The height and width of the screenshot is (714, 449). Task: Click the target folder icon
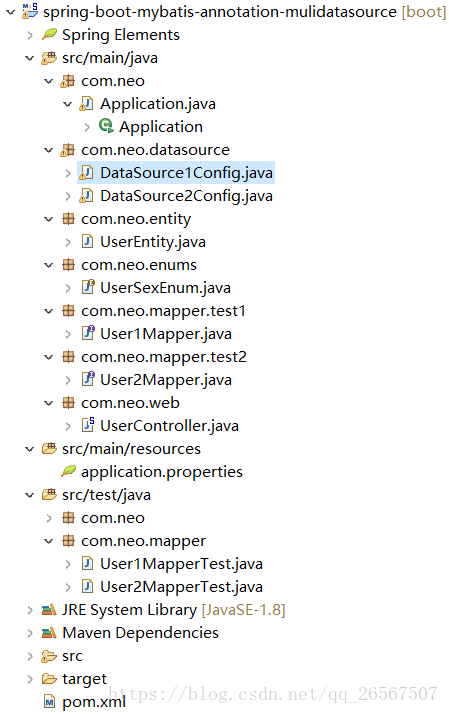[49, 679]
